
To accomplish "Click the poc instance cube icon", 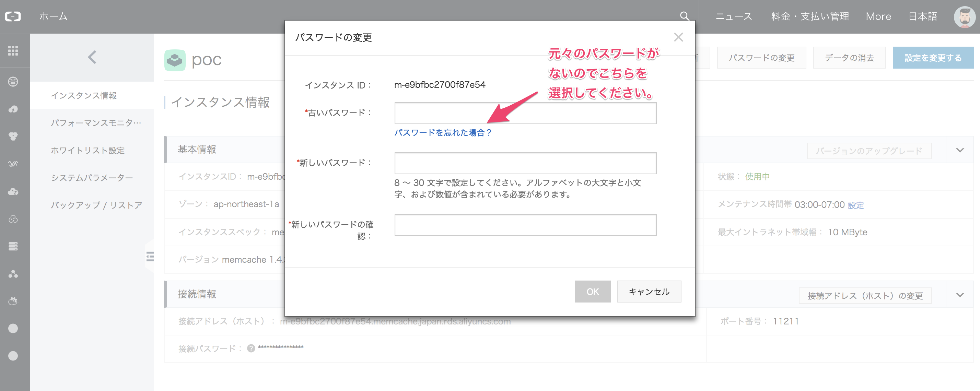I will tap(175, 60).
